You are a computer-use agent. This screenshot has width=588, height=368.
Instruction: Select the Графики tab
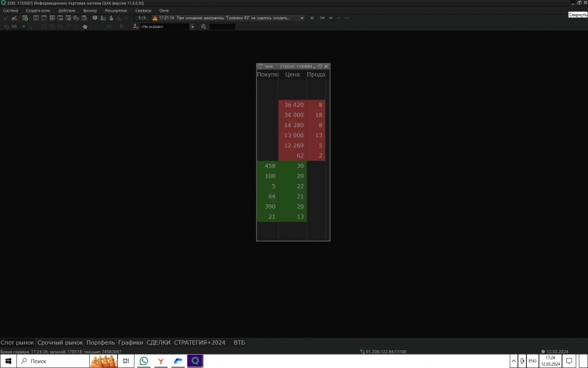tap(131, 342)
